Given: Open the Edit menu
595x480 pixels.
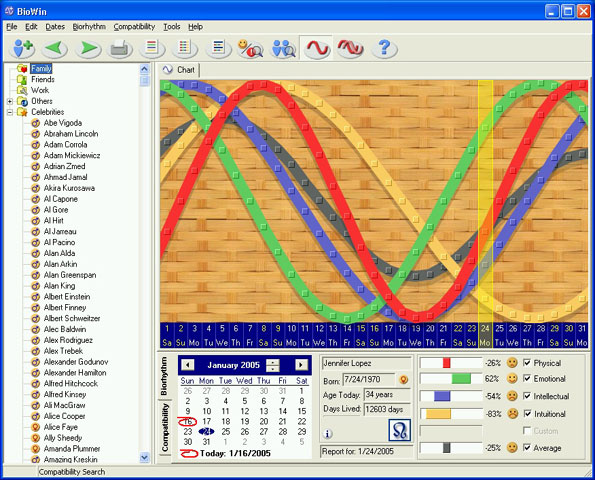Looking at the screenshot, I should [x=31, y=27].
